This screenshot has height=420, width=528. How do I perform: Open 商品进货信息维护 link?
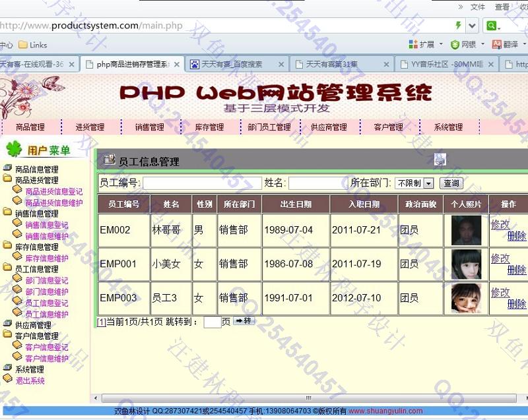click(x=54, y=202)
